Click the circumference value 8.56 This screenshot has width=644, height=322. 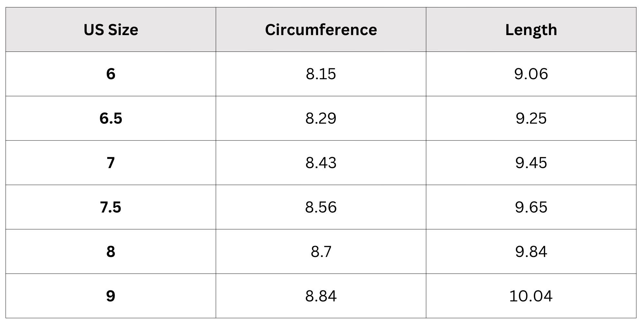click(321, 207)
